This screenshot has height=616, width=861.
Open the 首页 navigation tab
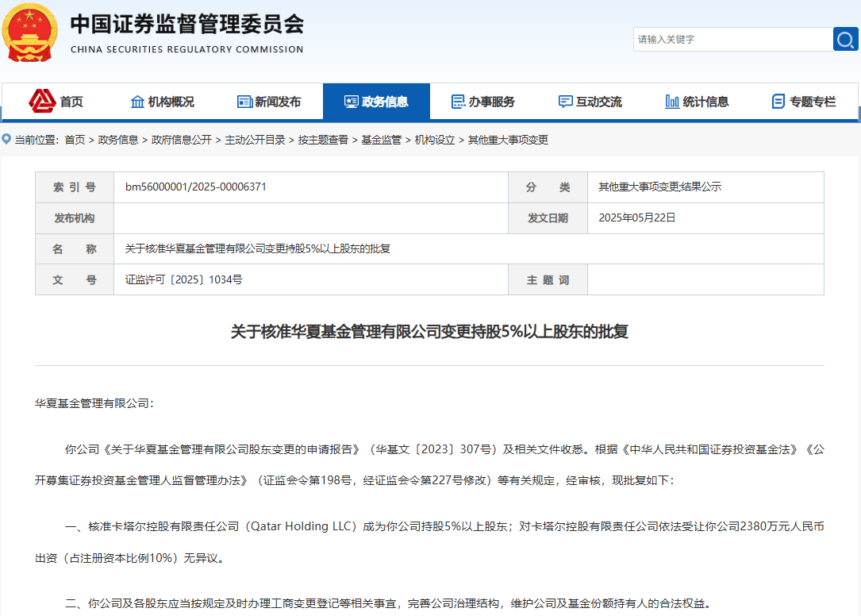[56, 102]
